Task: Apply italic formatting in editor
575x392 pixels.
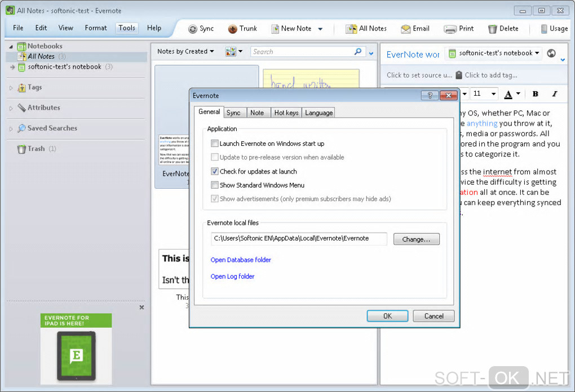Action: [555, 94]
